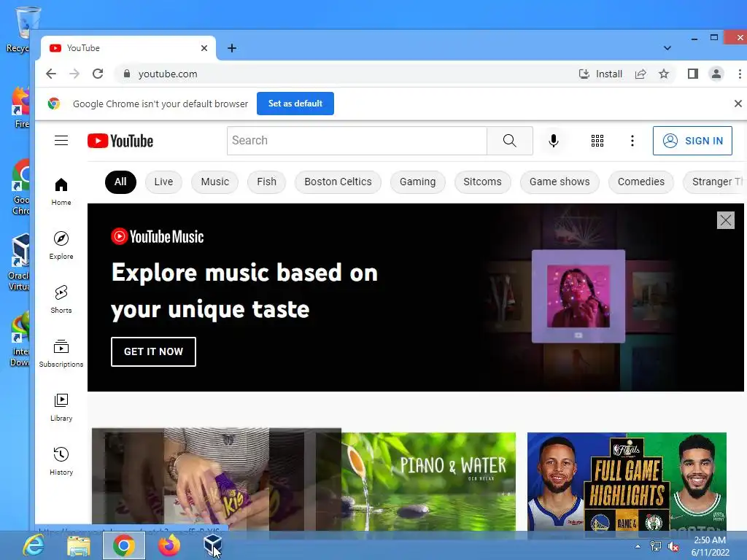
Task: Open the YouTube hamburger guide menu
Action: pos(61,141)
